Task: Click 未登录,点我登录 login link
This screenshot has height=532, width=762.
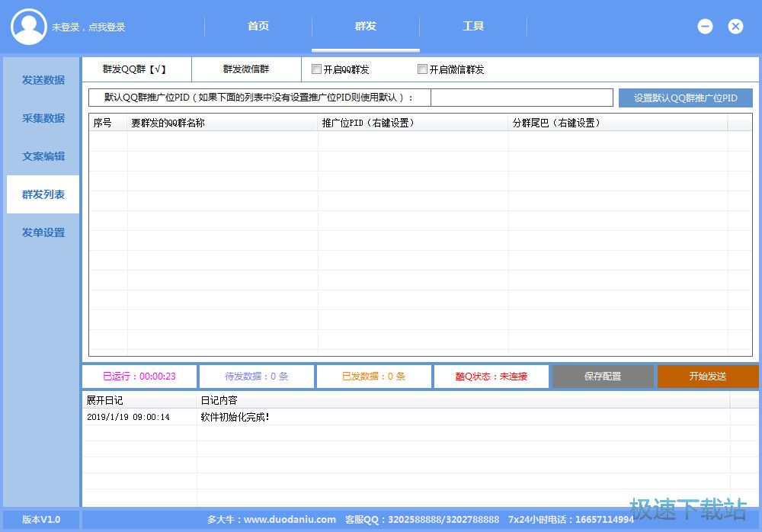Action: 88,27
